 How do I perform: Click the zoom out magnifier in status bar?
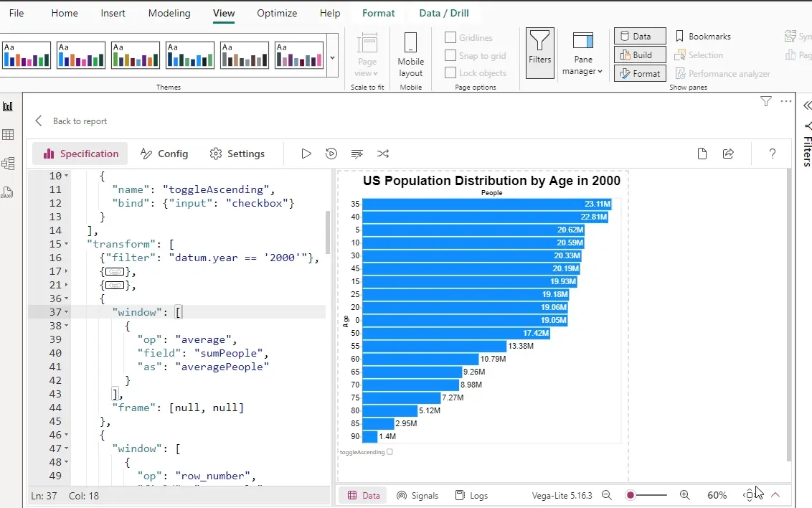click(x=606, y=495)
